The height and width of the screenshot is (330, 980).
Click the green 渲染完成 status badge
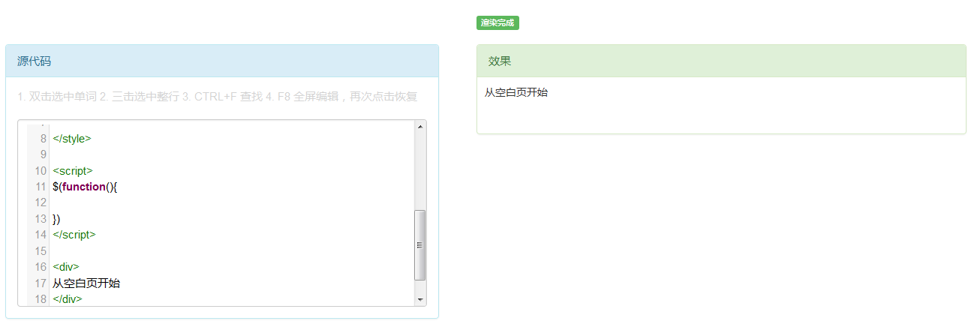pos(498,22)
